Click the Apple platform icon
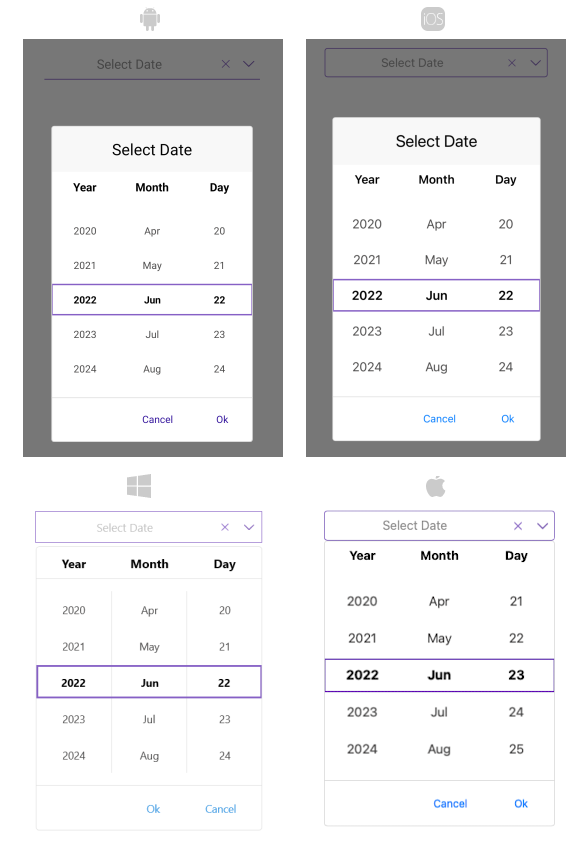Viewport: 588px width, 849px height. (437, 486)
